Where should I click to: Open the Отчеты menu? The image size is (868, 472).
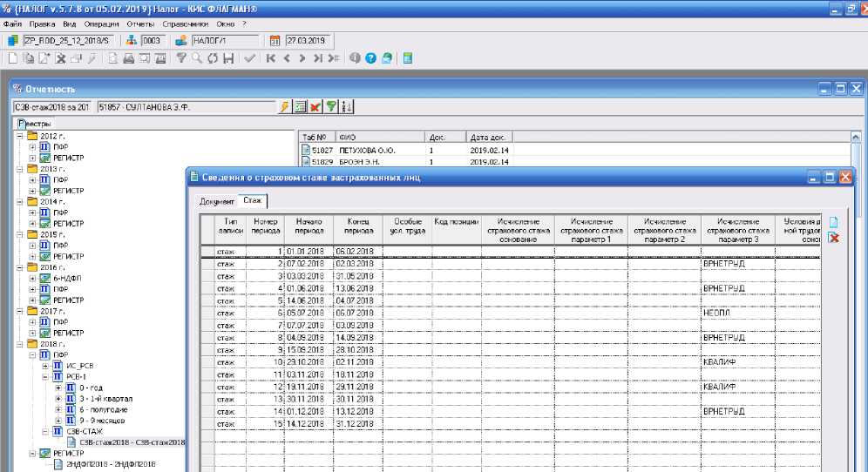(141, 24)
